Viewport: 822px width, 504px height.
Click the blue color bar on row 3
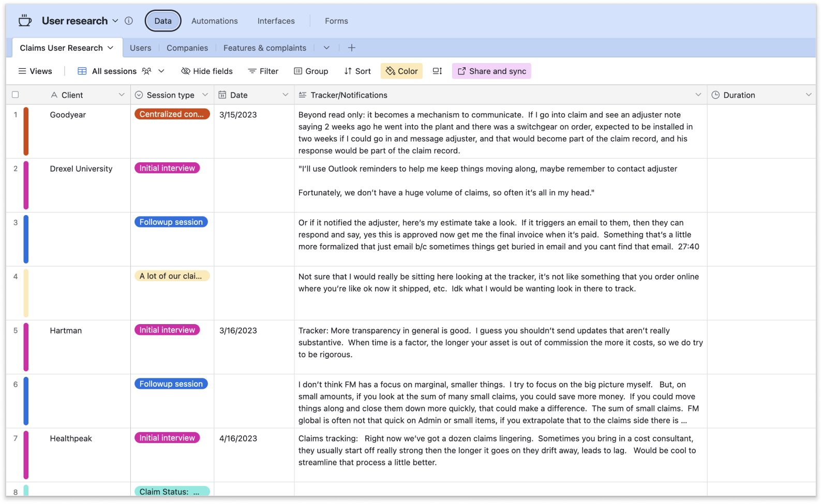pos(26,239)
